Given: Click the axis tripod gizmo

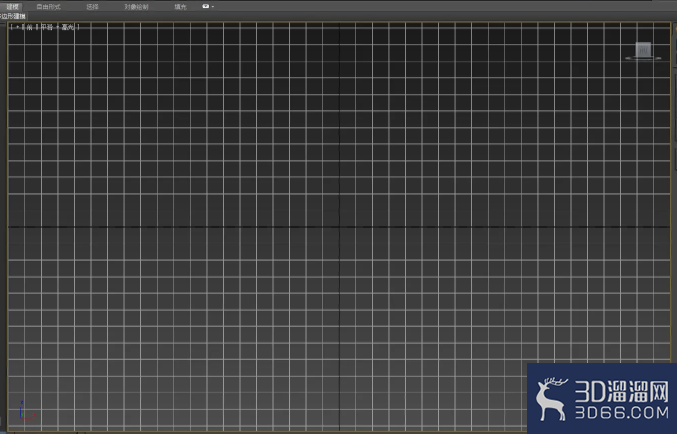Looking at the screenshot, I should point(27,411).
